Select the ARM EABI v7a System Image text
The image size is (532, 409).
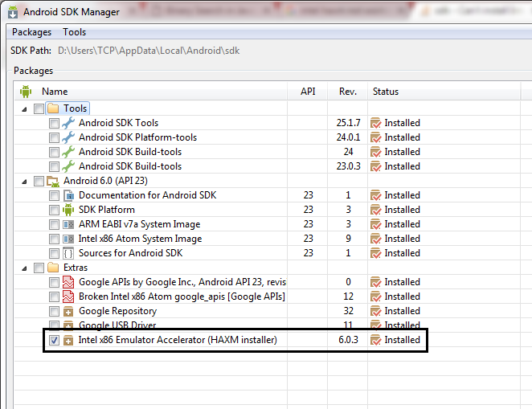pyautogui.click(x=140, y=224)
